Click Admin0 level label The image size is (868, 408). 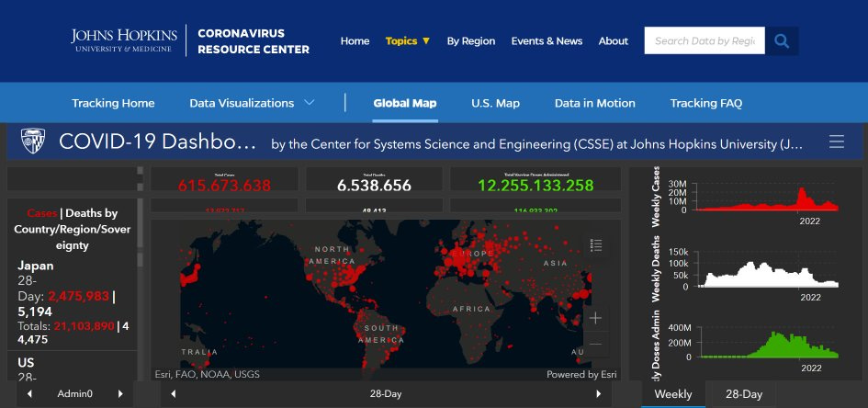point(75,394)
